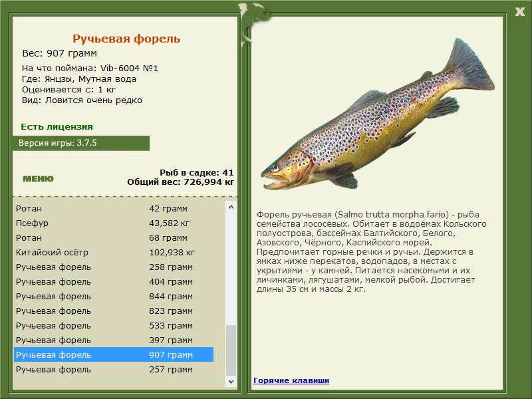The image size is (532, 399).
Task: Select the Китайский осётр 102,938 кг row
Action: click(114, 253)
